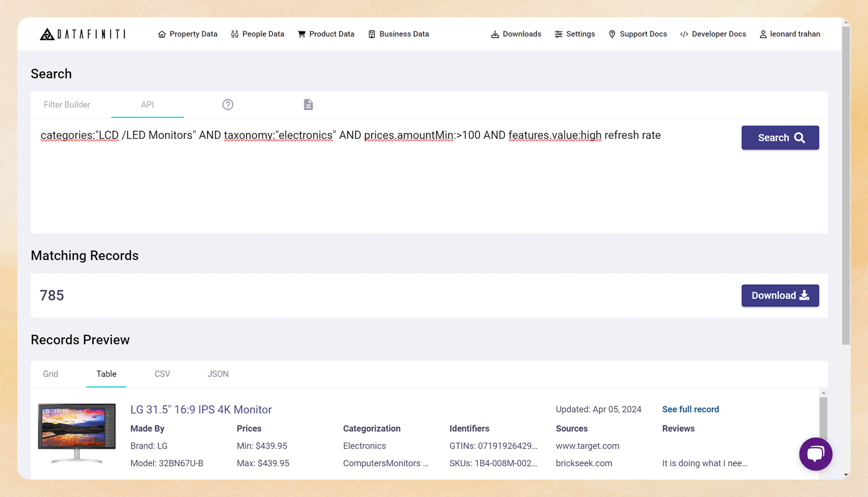Open See full record for the LG monitor
Screen dimensions: 868x497
click(x=690, y=409)
